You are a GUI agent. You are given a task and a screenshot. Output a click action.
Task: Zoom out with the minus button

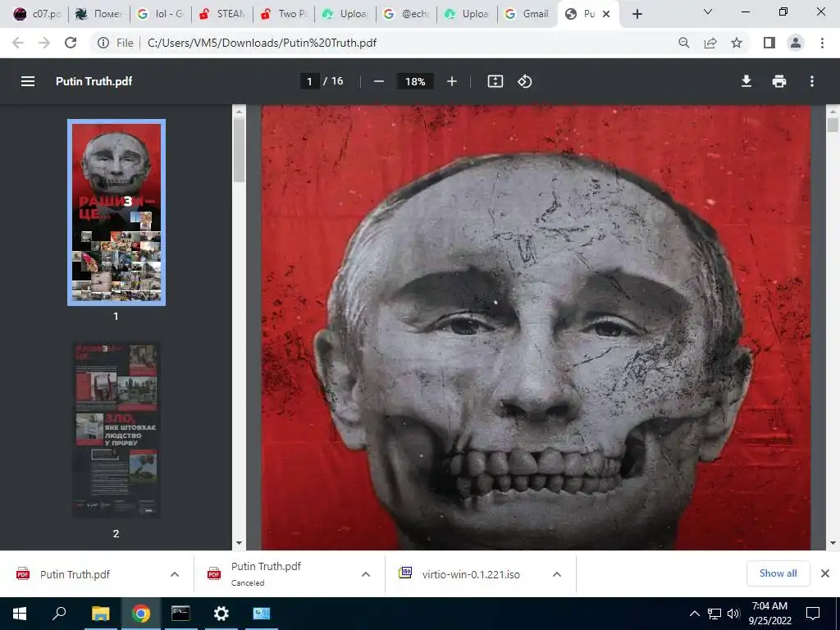pos(379,81)
